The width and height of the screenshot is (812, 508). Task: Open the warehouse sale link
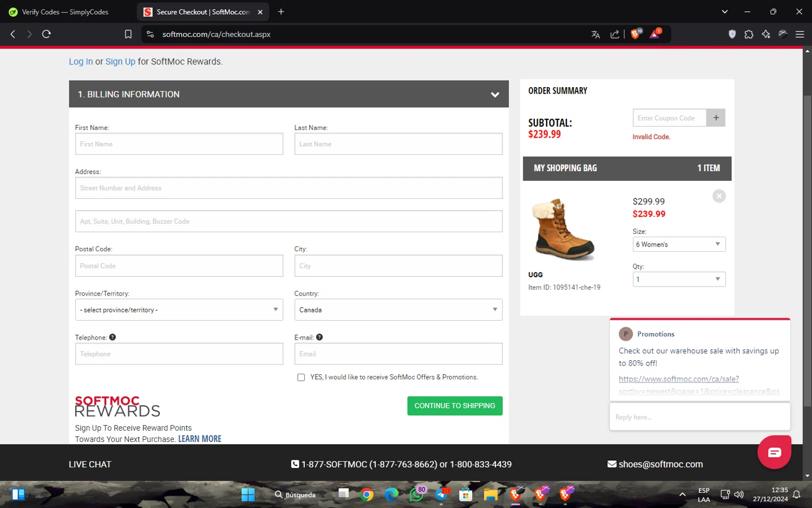tap(698, 385)
